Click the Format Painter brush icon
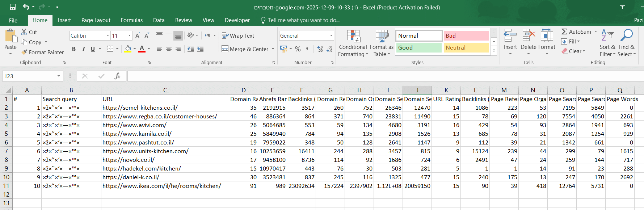This screenshot has width=644, height=210. (24, 52)
